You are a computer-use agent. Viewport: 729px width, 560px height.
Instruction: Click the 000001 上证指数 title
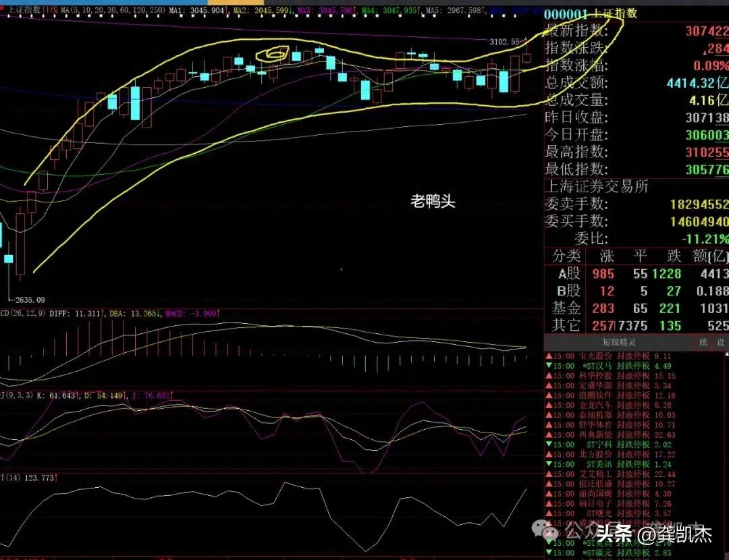pyautogui.click(x=580, y=14)
